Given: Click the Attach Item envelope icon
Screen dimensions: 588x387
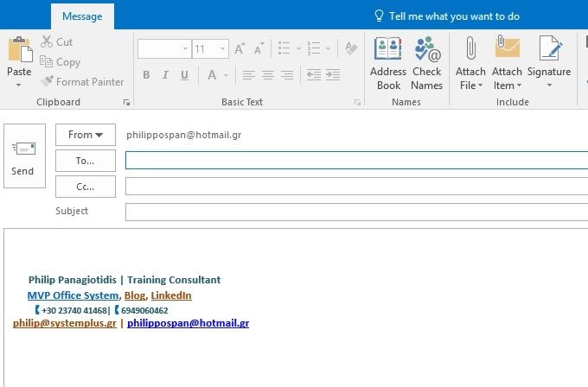Looking at the screenshot, I should click(507, 49).
